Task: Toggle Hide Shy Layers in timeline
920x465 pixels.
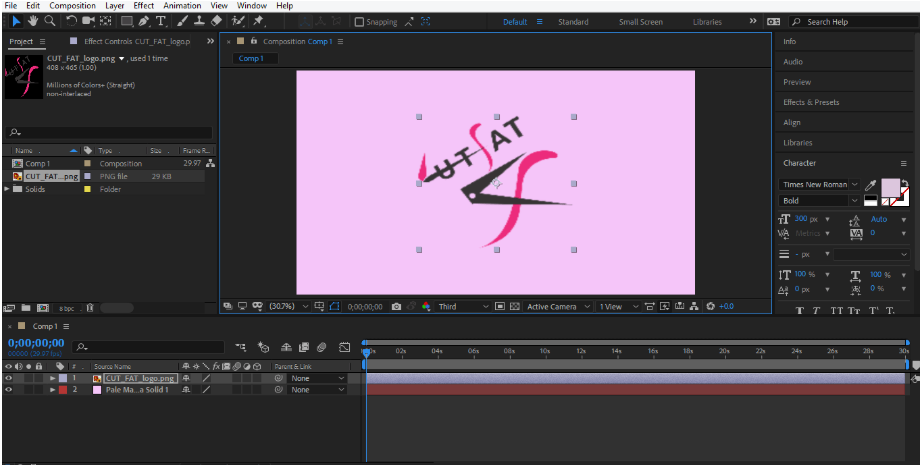Action: point(286,347)
